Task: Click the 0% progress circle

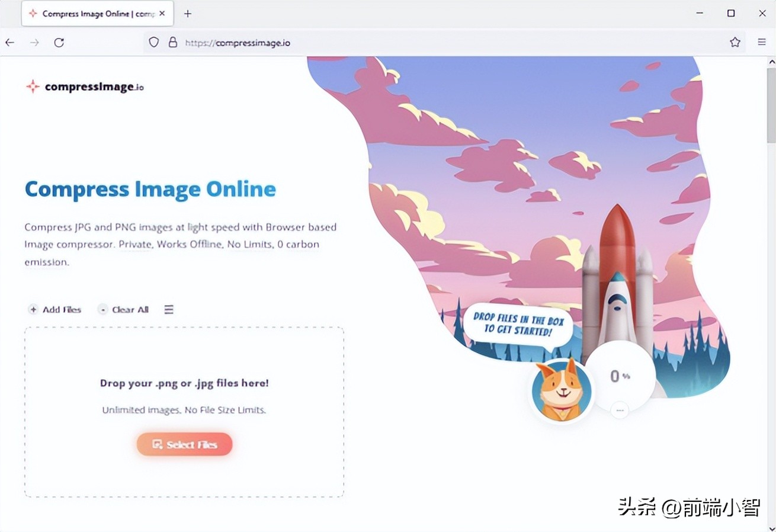Action: [620, 377]
